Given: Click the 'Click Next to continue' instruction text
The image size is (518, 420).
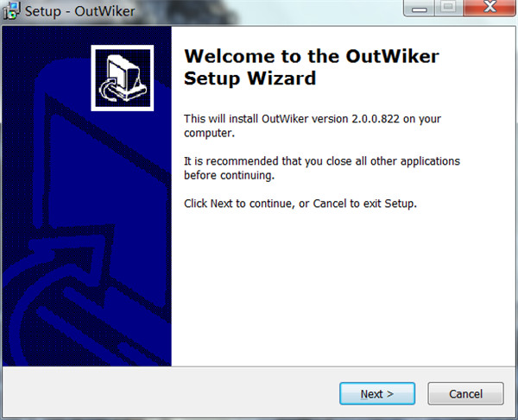Looking at the screenshot, I should coord(300,204).
